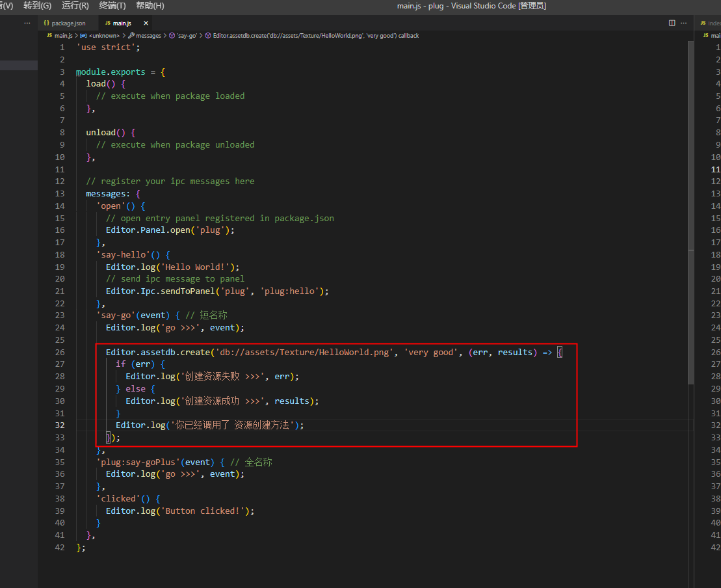Click the 'clicked' handler name on line 38
The image size is (721, 588).
tap(118, 499)
